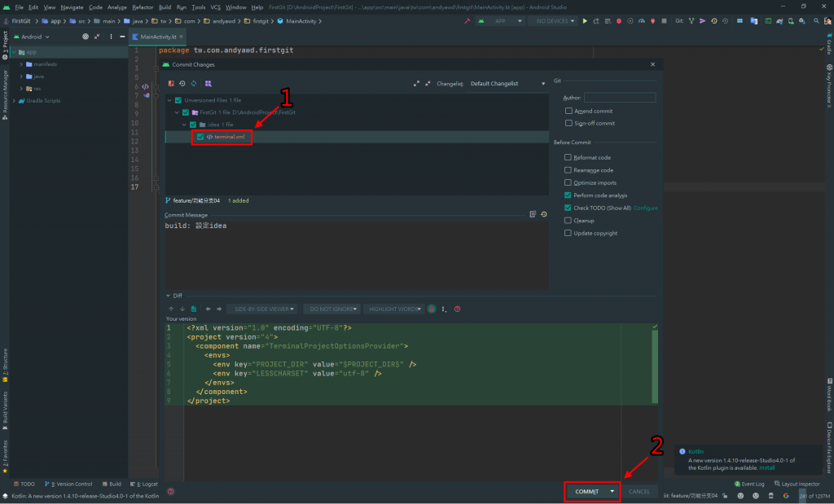Click the Attach Debugger plug icon
Viewport: 834px width, 504px height.
(x=652, y=21)
